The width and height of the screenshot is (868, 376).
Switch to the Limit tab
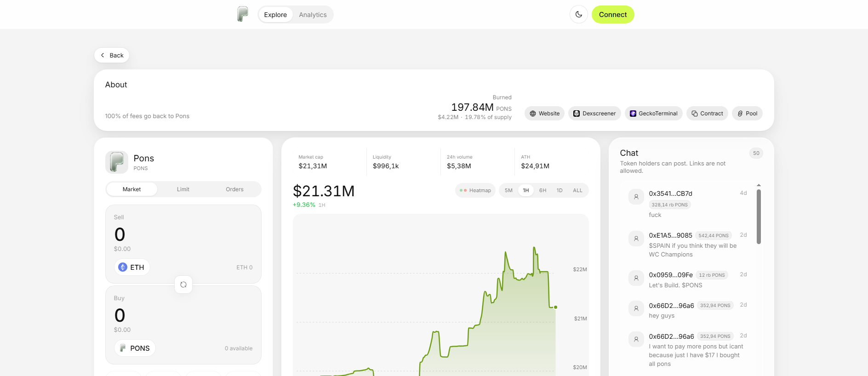(x=183, y=189)
